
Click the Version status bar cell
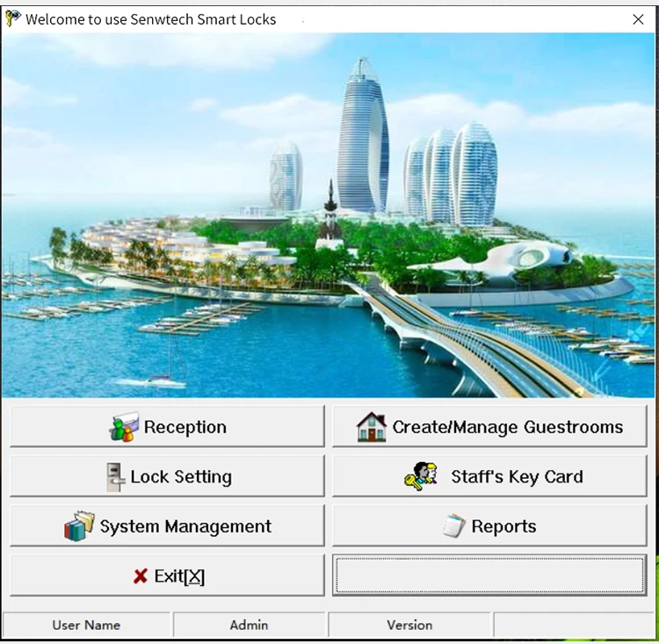409,625
